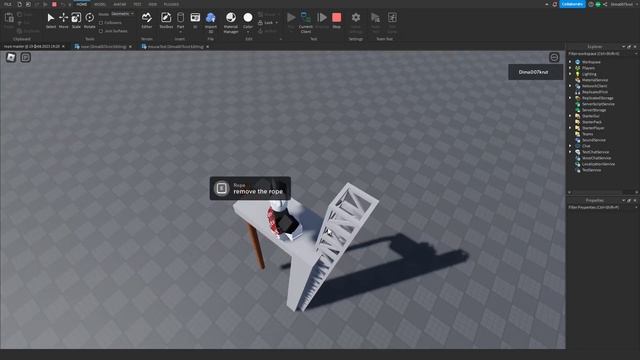The height and width of the screenshot is (360, 640).
Task: Switch to the HOME ribbon tab
Action: 82,4
